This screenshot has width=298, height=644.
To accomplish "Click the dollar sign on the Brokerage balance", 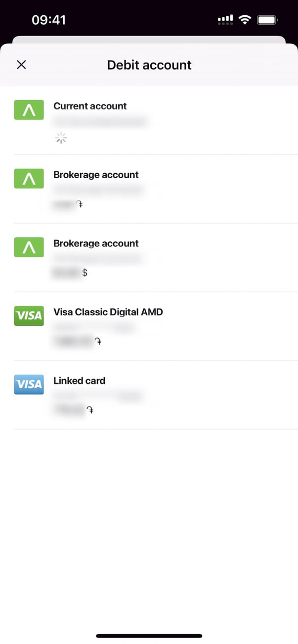I will point(85,272).
